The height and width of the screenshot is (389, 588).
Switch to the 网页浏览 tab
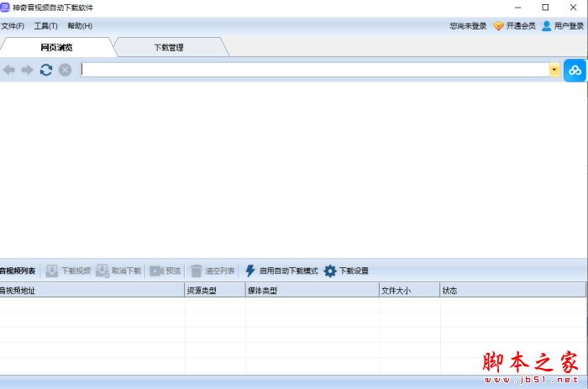click(x=56, y=47)
